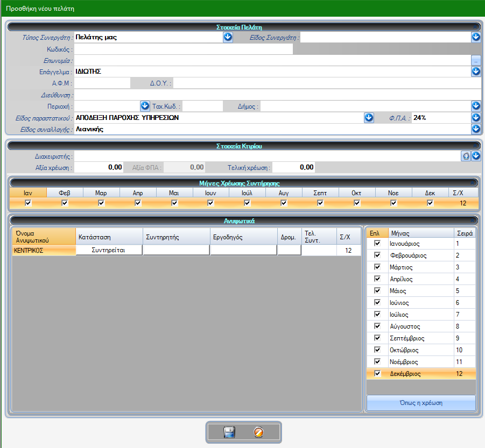Collapse the Ανυψωτικά section chevron

coord(474,220)
